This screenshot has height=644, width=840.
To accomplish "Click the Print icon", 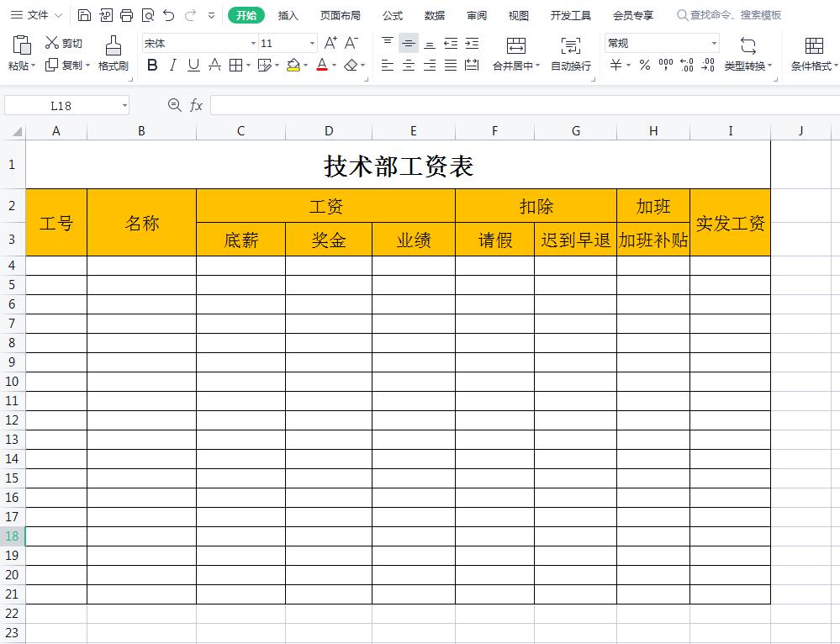I will coord(127,15).
